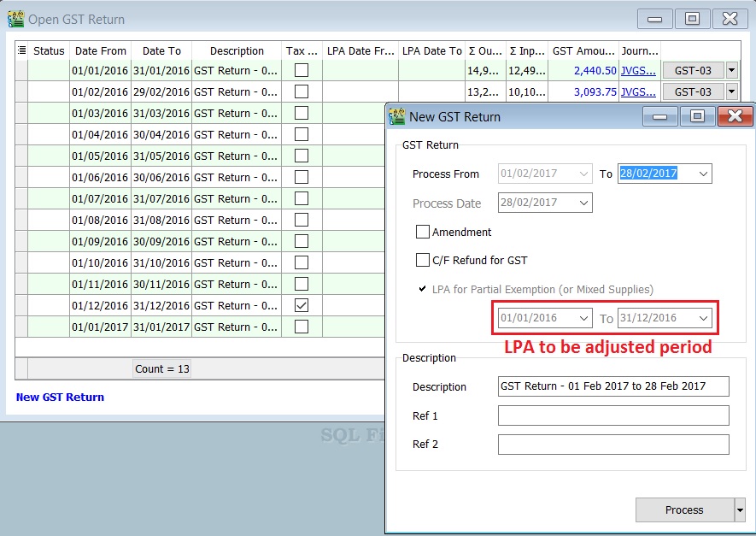Open JVGS journal link in first row
Viewport: 756px width, 536px height.
click(x=638, y=71)
